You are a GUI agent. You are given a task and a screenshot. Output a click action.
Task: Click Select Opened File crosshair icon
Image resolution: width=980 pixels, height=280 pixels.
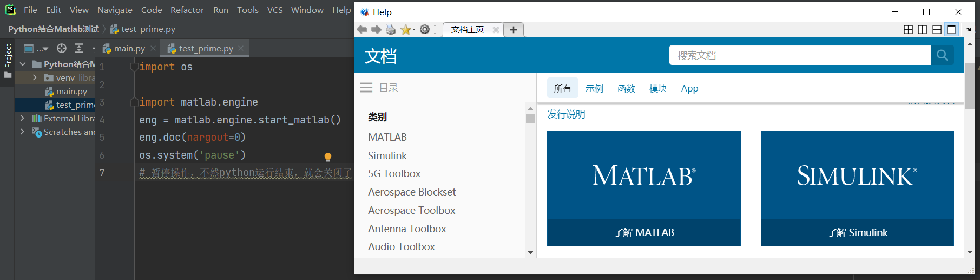pos(62,49)
